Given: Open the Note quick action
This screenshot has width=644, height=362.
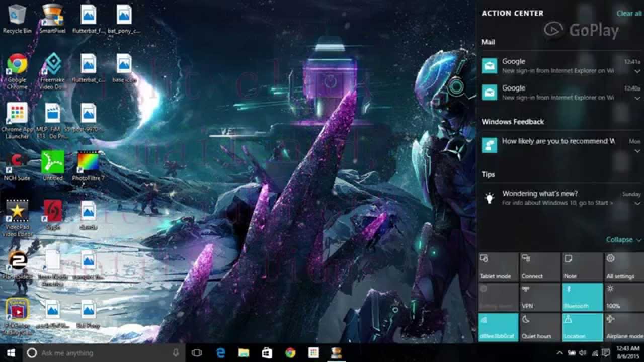Looking at the screenshot, I should [583, 266].
